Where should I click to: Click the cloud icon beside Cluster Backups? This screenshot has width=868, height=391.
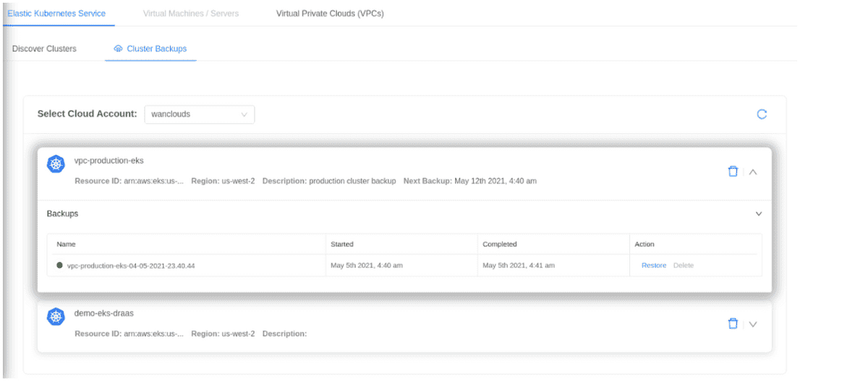tap(119, 49)
